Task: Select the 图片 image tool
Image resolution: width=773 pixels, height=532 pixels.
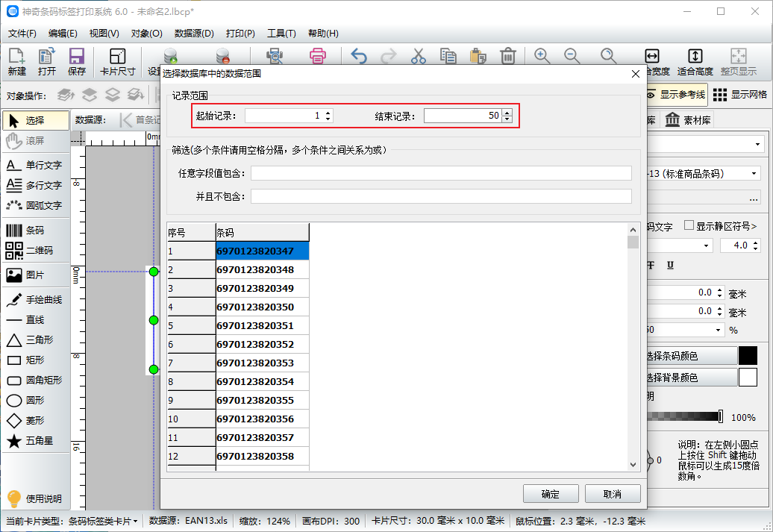Action: click(36, 275)
